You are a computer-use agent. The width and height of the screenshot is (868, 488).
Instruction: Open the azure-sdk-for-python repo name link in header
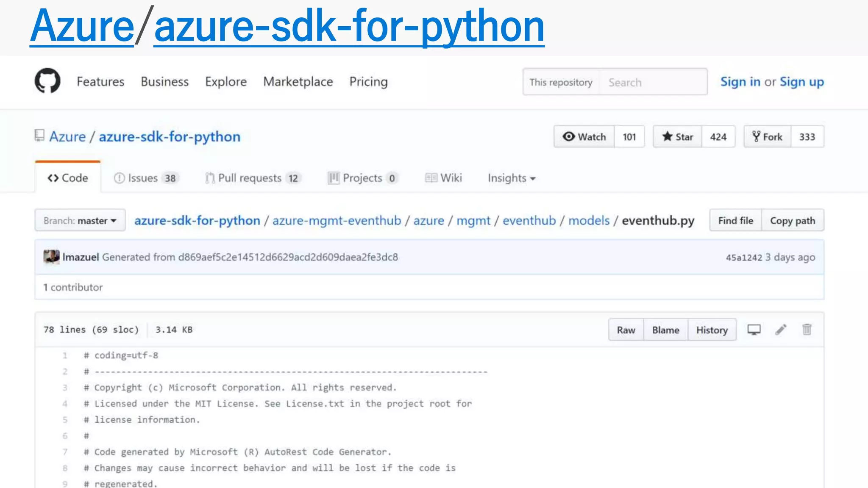click(x=170, y=136)
